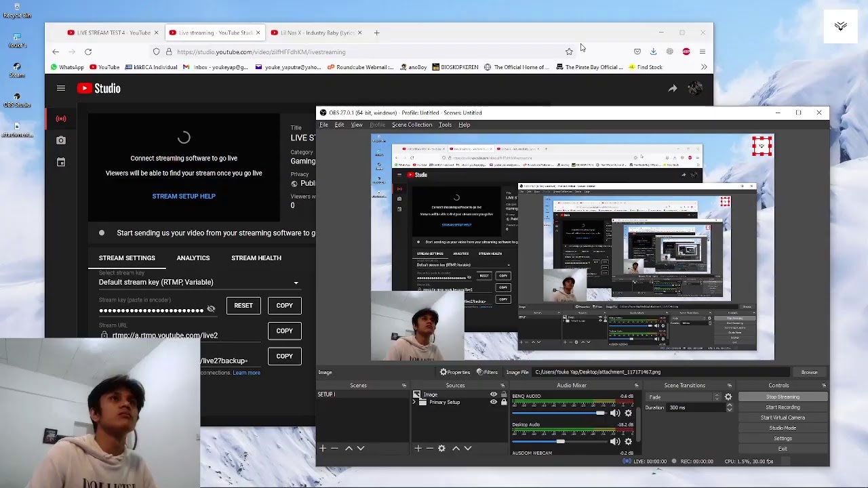Step the transition Duration value
The height and width of the screenshot is (488, 868).
pos(729,407)
